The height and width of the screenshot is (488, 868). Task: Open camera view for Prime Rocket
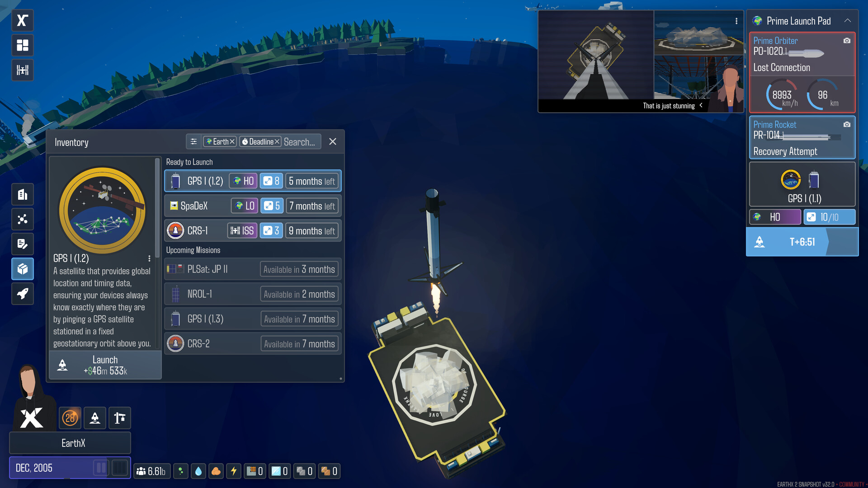[x=847, y=125]
